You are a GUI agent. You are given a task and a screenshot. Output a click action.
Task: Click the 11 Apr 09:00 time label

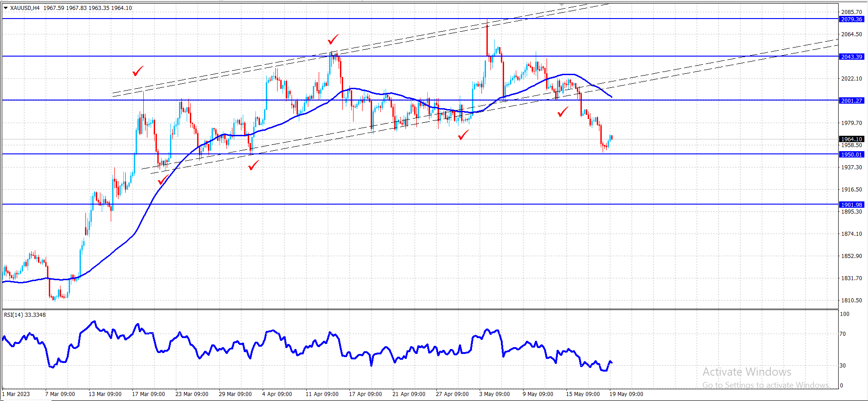[322, 394]
